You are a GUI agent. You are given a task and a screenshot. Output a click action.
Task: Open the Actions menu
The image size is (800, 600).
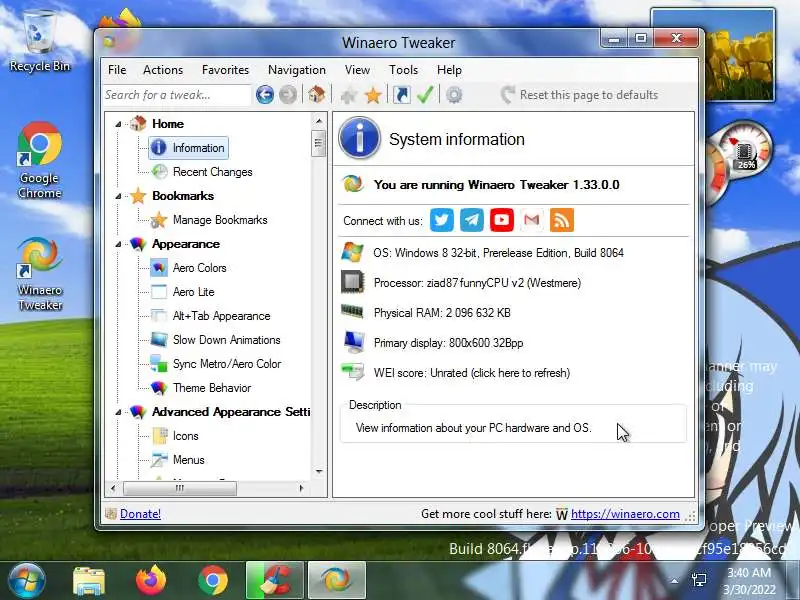click(x=163, y=70)
